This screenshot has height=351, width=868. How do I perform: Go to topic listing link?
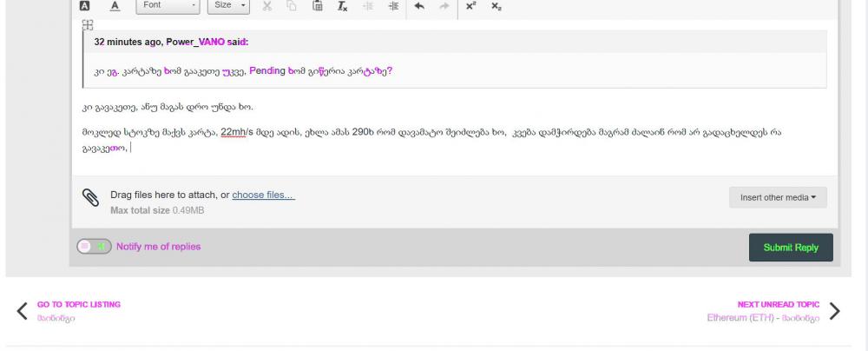78,305
